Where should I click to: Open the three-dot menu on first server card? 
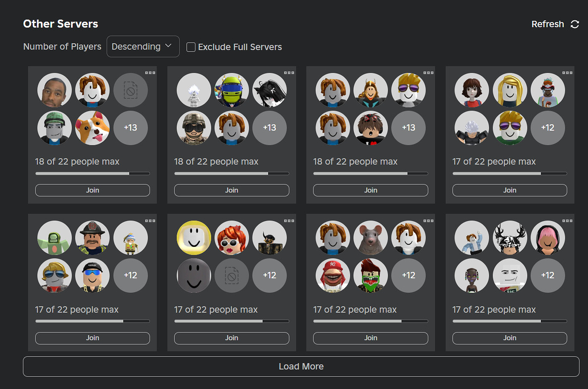click(150, 72)
